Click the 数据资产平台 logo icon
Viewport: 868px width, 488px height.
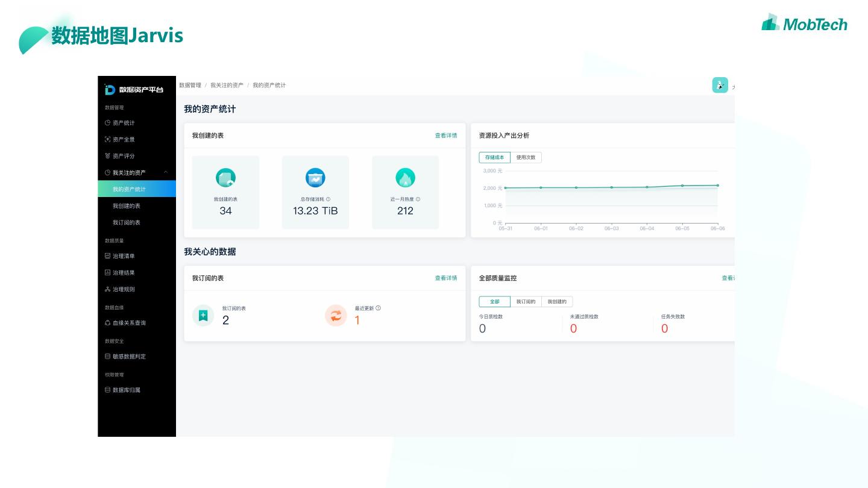click(110, 90)
